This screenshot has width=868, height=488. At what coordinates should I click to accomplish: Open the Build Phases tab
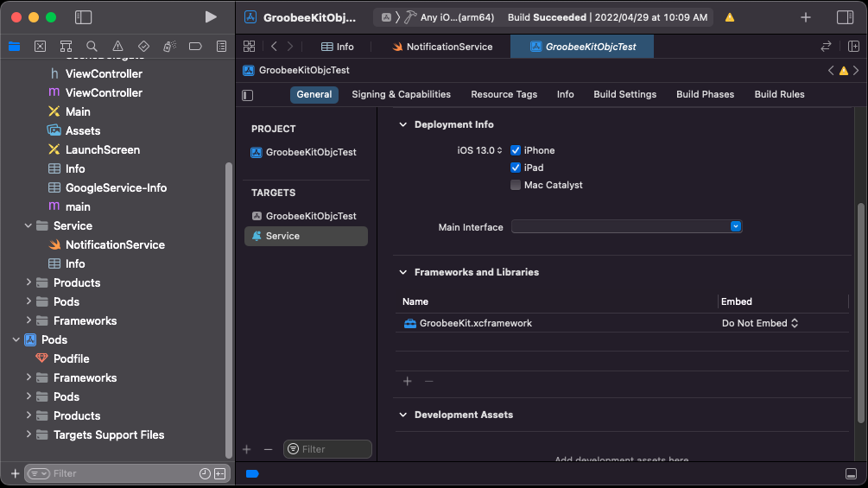click(x=706, y=95)
